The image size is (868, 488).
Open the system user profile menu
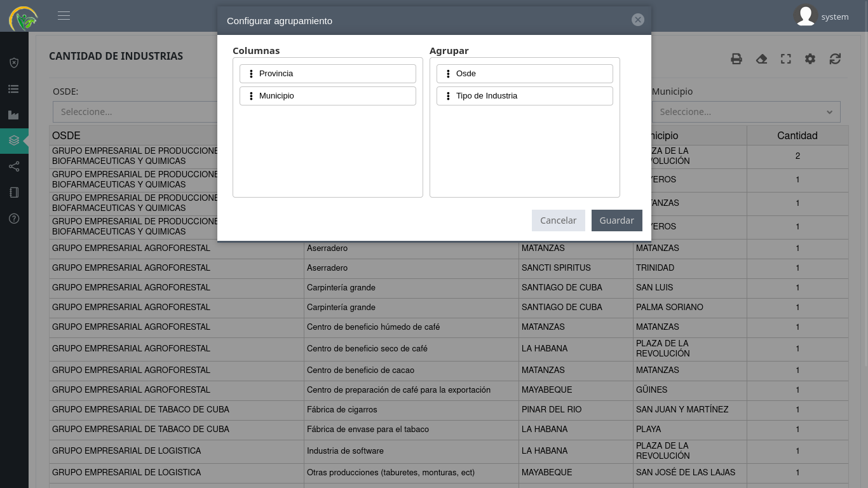(x=822, y=17)
